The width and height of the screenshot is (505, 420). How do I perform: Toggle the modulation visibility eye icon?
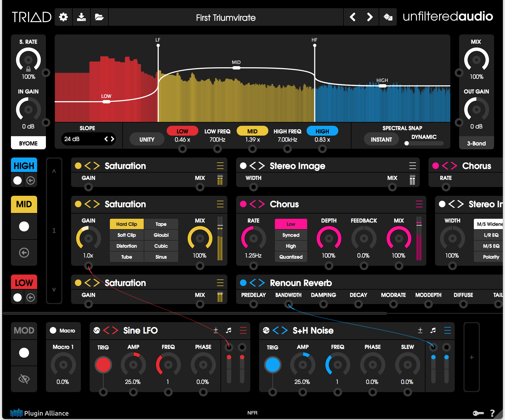(24, 379)
